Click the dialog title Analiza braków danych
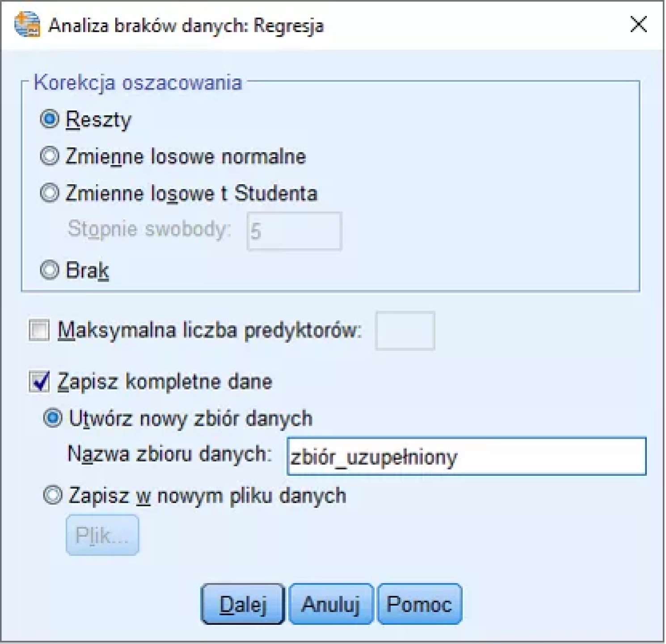The width and height of the screenshot is (666, 644). coord(186,25)
